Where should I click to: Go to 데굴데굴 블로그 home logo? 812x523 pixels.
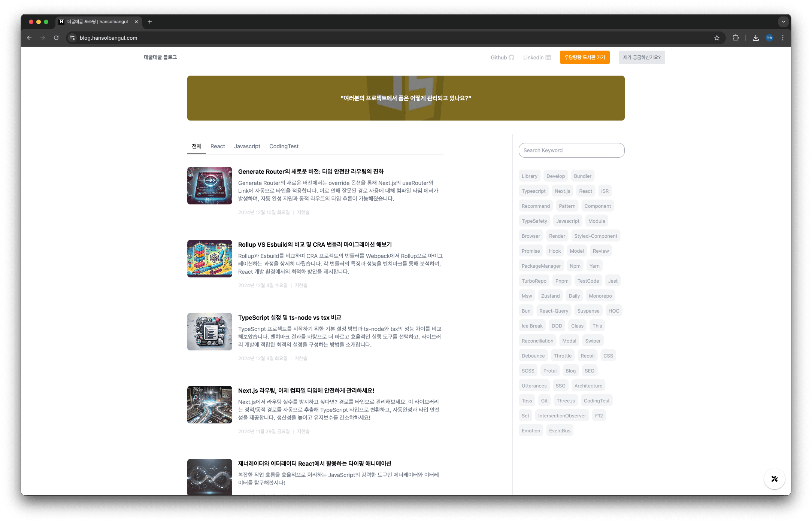click(x=160, y=57)
